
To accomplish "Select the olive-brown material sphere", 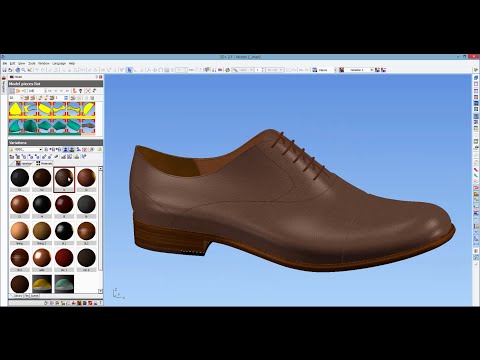I will 42,231.
